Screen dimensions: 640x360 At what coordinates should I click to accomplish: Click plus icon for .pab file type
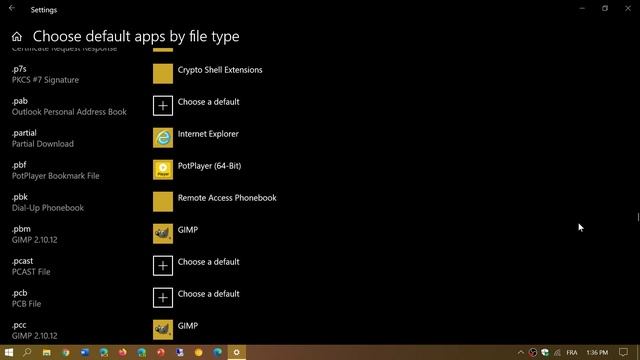tap(163, 106)
